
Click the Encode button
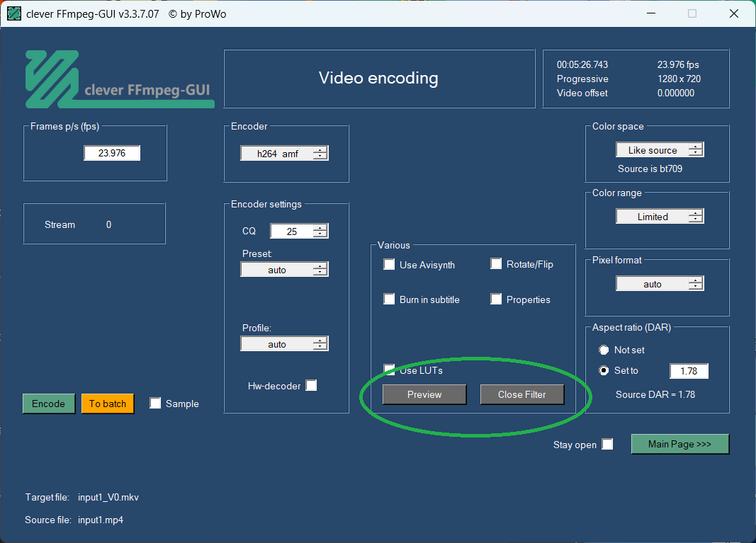[49, 404]
